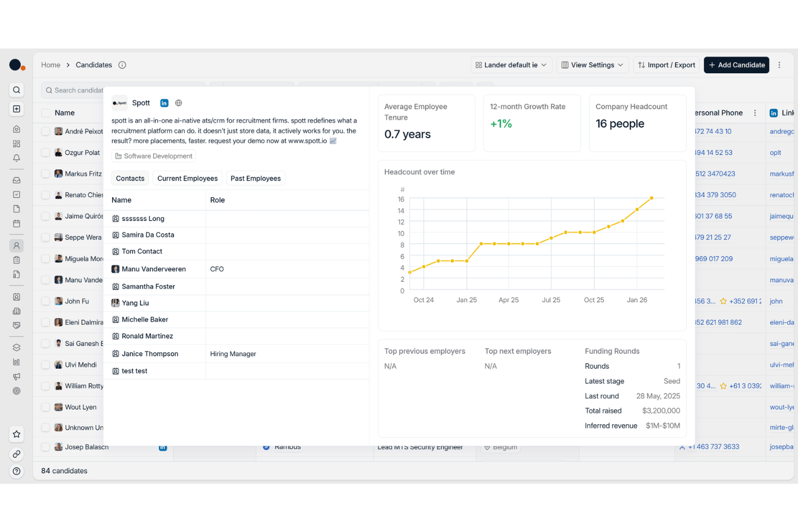Open Spott's LinkedIn icon in popup
The image size is (798, 532).
[164, 103]
